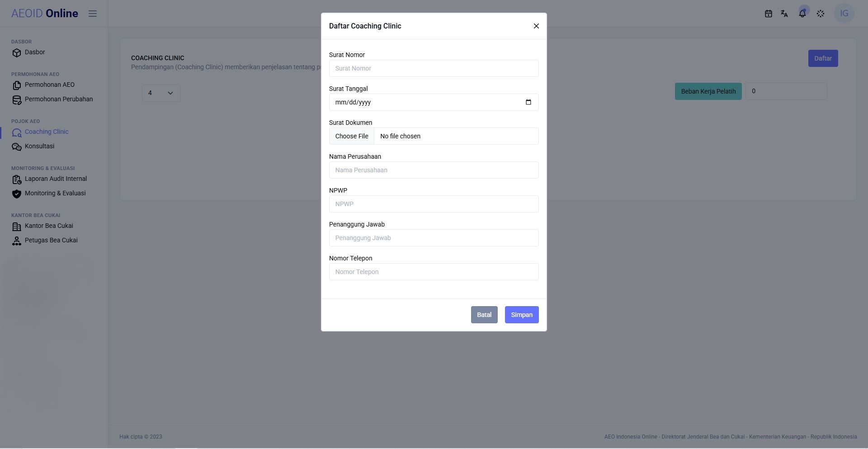Open the date picker calendar icon
Image resolution: width=868 pixels, height=449 pixels.
tap(528, 102)
